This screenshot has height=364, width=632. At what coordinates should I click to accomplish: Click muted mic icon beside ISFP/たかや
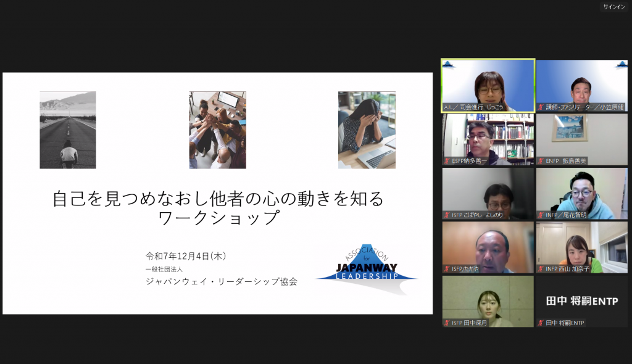pyautogui.click(x=446, y=268)
